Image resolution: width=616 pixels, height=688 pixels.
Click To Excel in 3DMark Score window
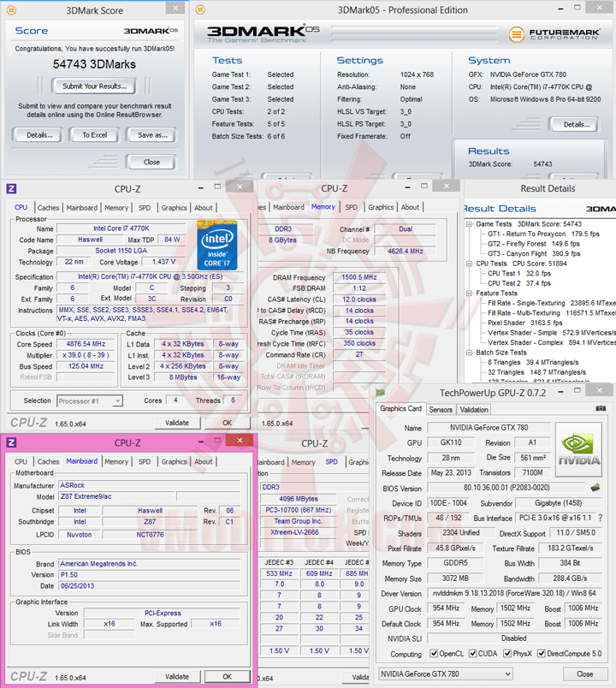(x=95, y=135)
